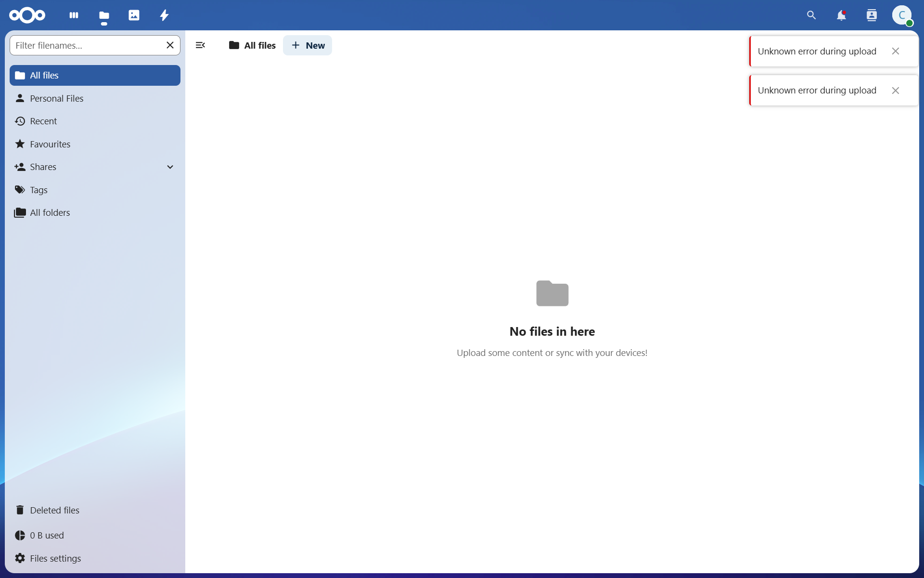Open the New file dropdown
The width and height of the screenshot is (924, 578).
tap(308, 45)
